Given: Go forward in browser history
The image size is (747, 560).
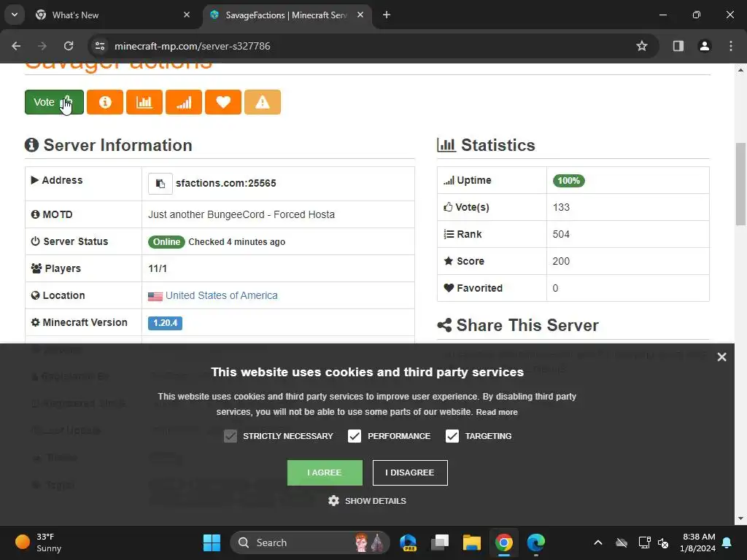Looking at the screenshot, I should point(42,46).
